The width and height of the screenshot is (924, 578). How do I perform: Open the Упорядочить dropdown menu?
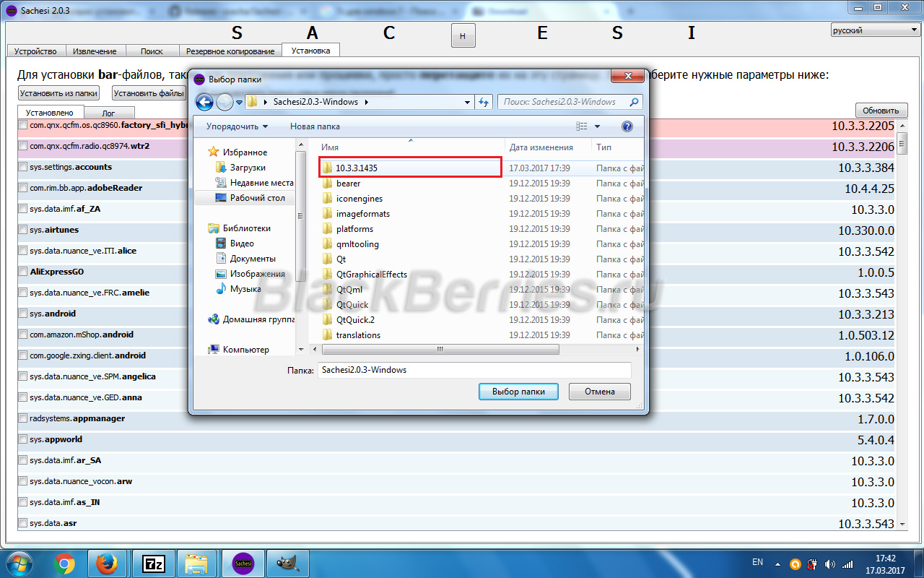coord(237,126)
